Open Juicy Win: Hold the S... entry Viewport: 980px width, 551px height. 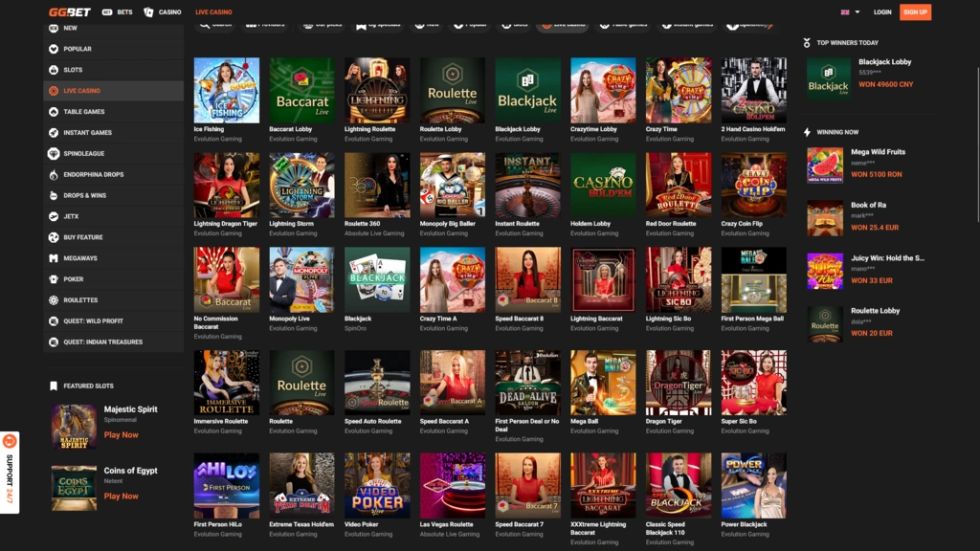coord(865,271)
